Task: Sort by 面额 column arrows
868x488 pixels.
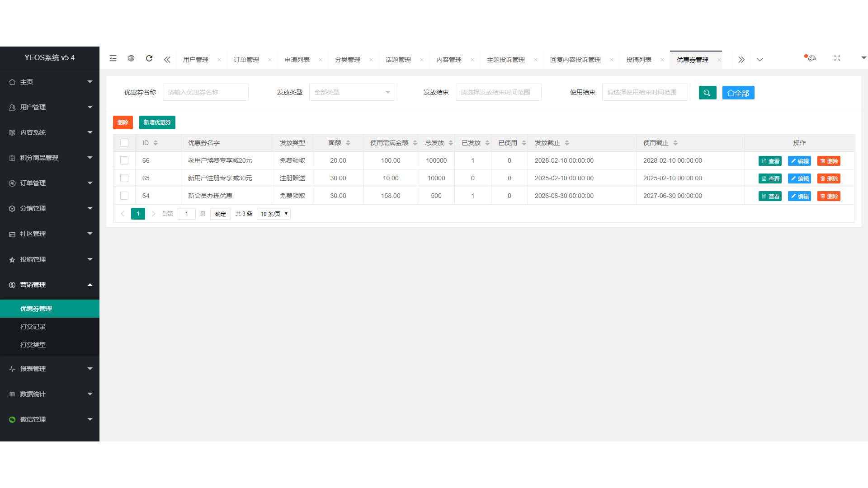Action: [x=348, y=143]
